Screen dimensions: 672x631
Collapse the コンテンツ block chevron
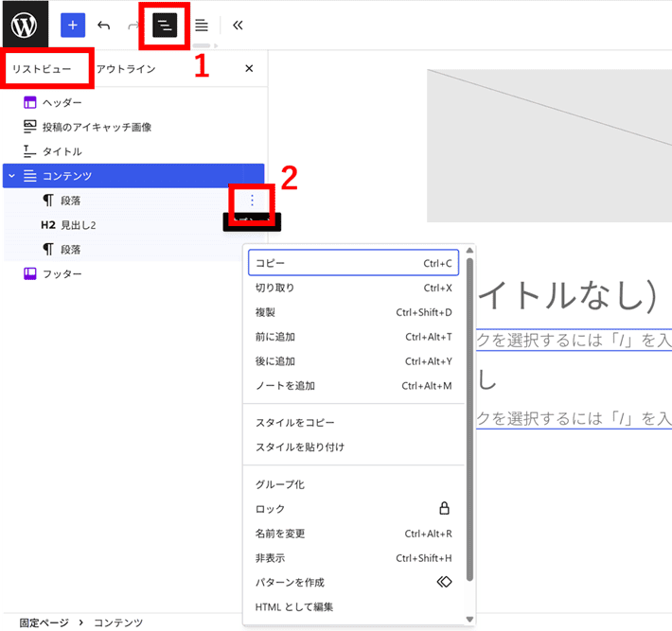tap(11, 176)
